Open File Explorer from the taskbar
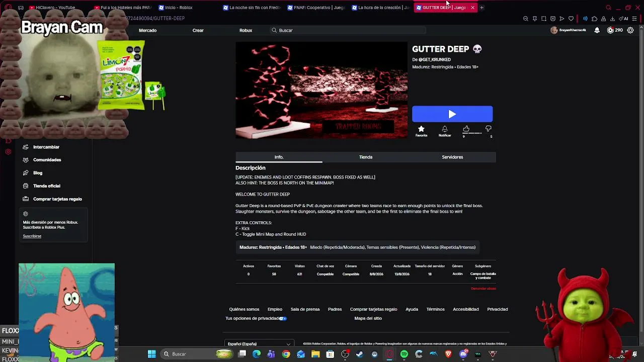Viewport: 644px width, 362px height. click(315, 354)
